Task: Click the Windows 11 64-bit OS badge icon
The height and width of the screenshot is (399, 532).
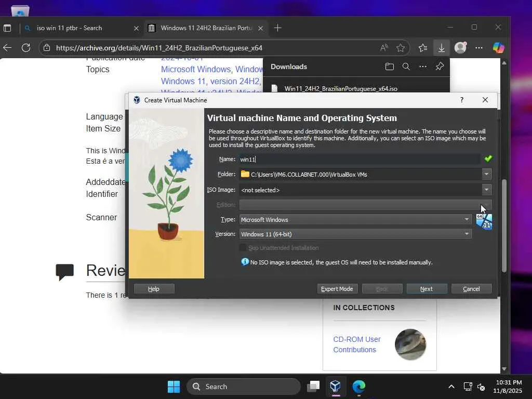Action: click(484, 222)
